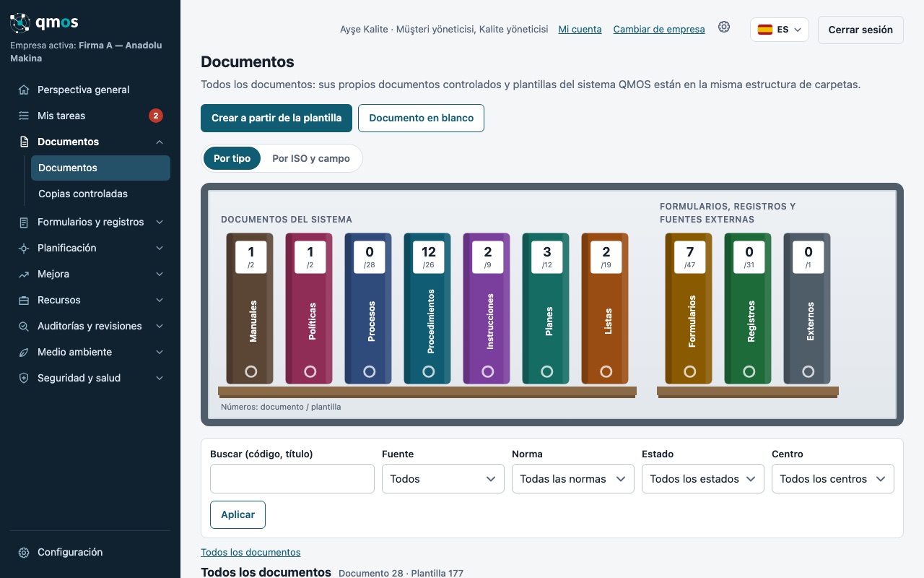Open the Estado dropdown

[x=703, y=478]
